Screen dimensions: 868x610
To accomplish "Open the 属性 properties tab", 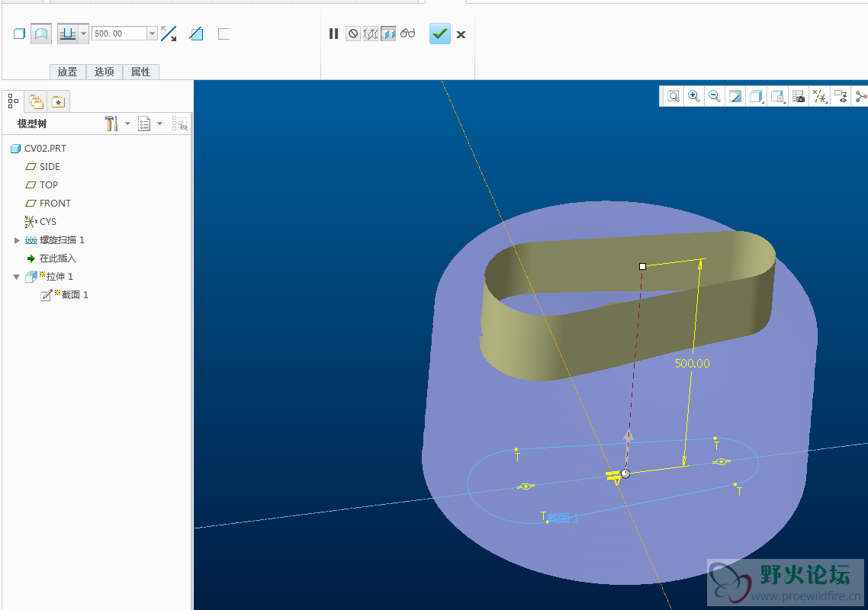I will point(140,72).
